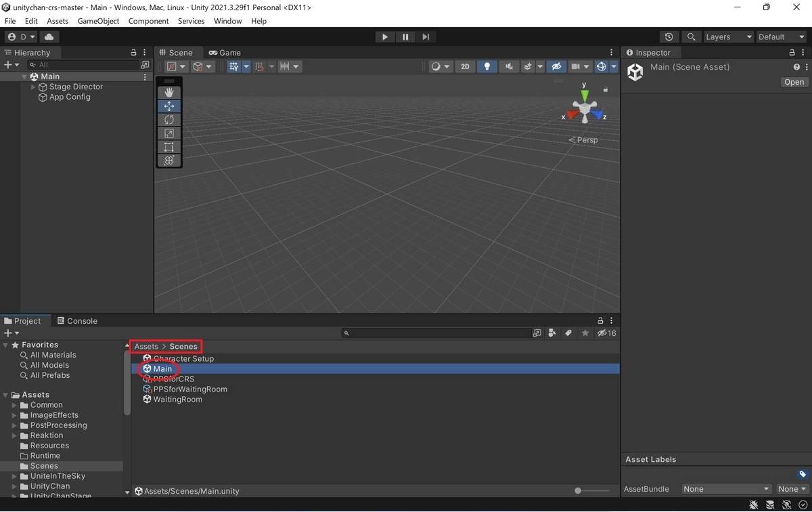Click Assets in the breadcrumb path
Viewport: 812px width, 512px height.
146,346
